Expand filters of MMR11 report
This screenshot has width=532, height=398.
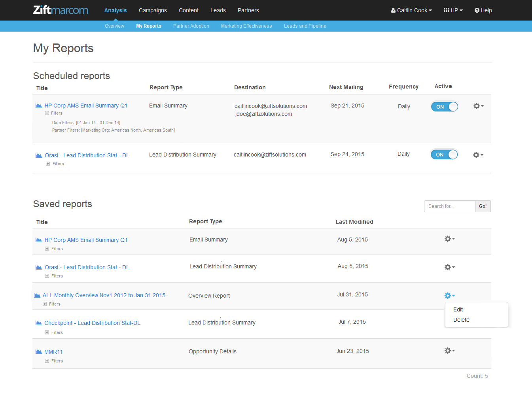click(x=47, y=361)
